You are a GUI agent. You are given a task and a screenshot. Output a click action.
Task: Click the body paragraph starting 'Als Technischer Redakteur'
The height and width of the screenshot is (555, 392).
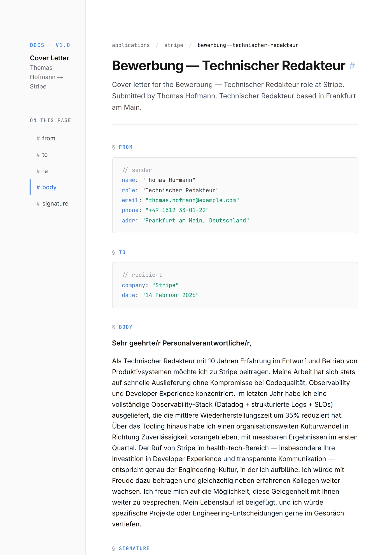click(x=235, y=443)
